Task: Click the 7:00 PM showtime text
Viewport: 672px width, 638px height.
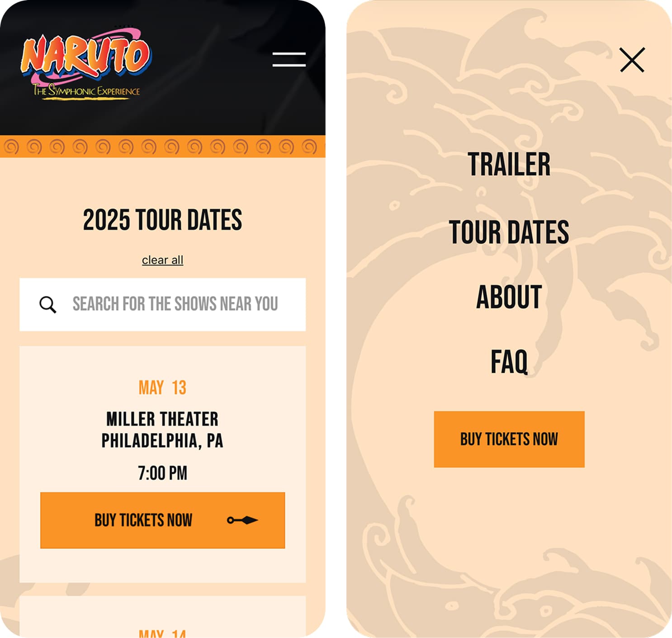Action: 162,473
